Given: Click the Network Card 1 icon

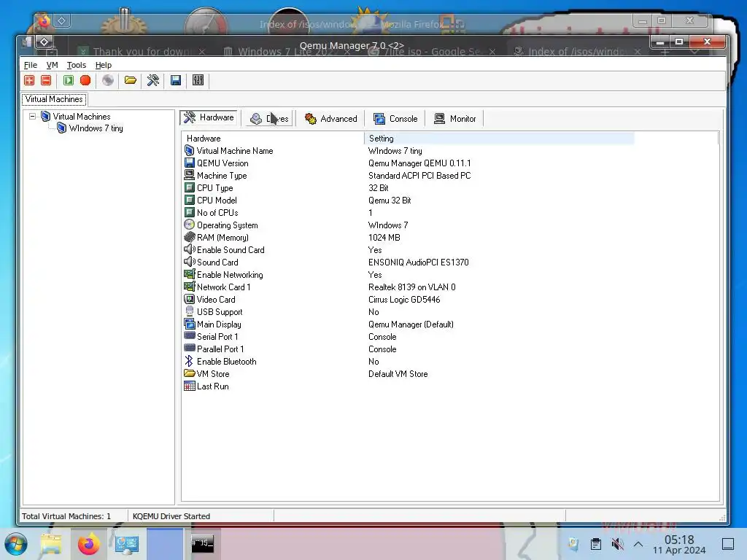Looking at the screenshot, I should (x=189, y=287).
